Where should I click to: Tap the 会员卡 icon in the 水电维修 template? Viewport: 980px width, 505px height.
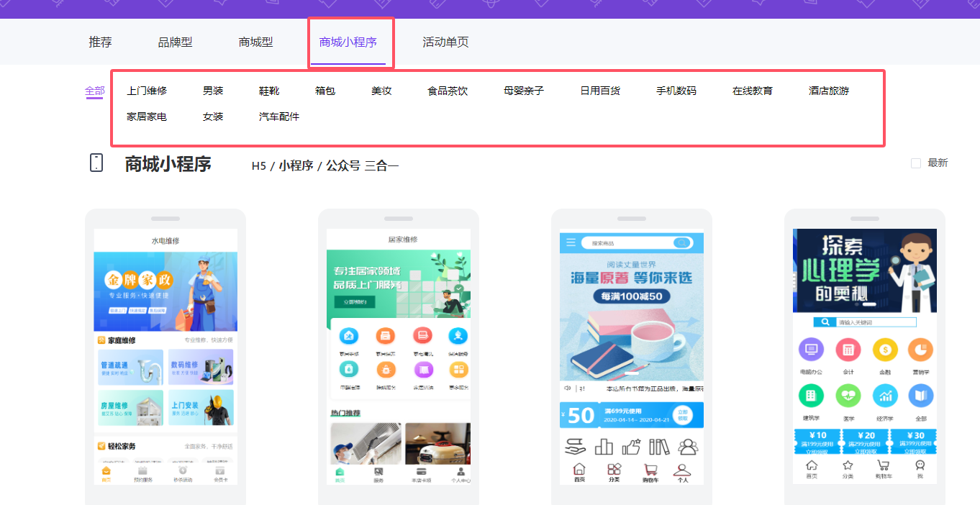pos(221,472)
